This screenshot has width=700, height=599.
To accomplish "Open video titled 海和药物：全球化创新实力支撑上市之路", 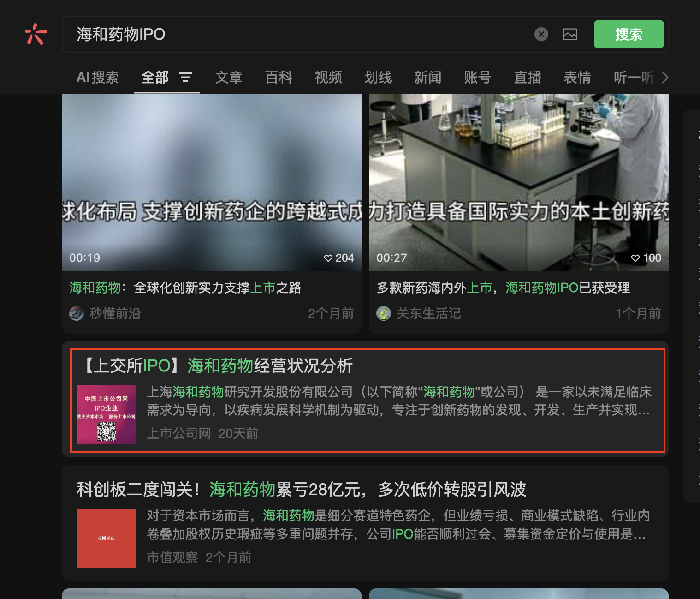I will click(x=185, y=288).
